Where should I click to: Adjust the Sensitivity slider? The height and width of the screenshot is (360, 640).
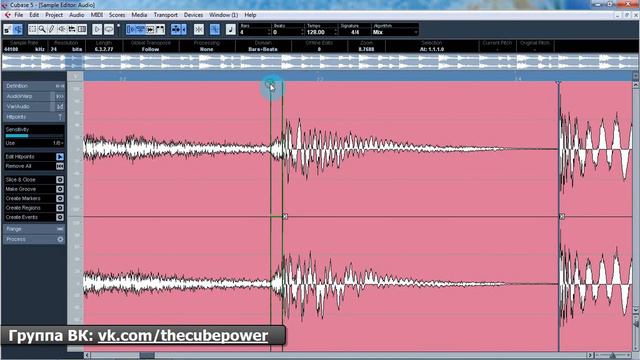point(34,136)
